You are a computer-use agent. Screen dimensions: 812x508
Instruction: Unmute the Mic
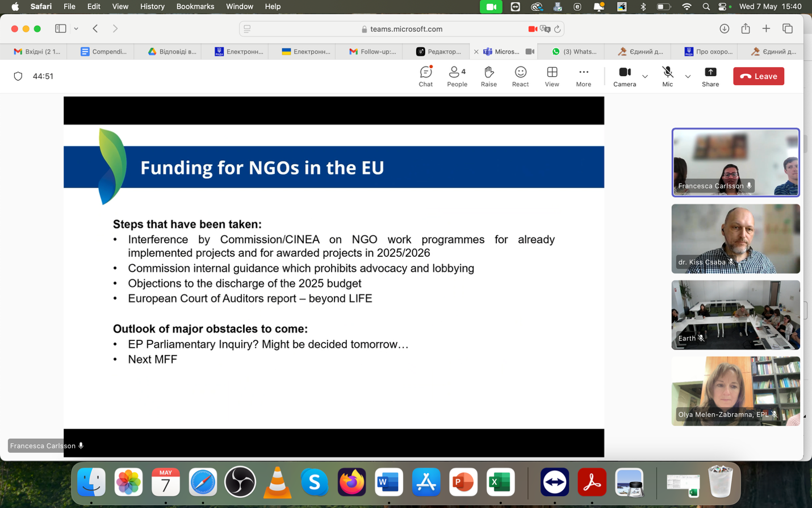(667, 76)
